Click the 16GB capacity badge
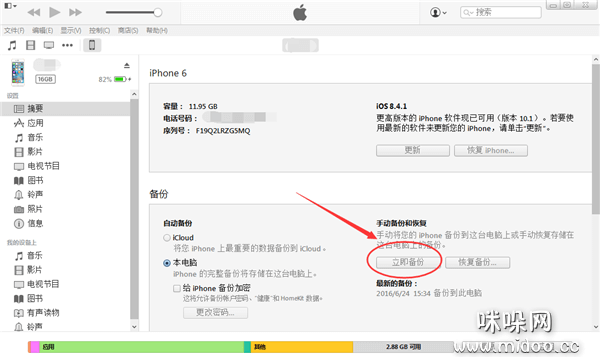 [x=46, y=79]
